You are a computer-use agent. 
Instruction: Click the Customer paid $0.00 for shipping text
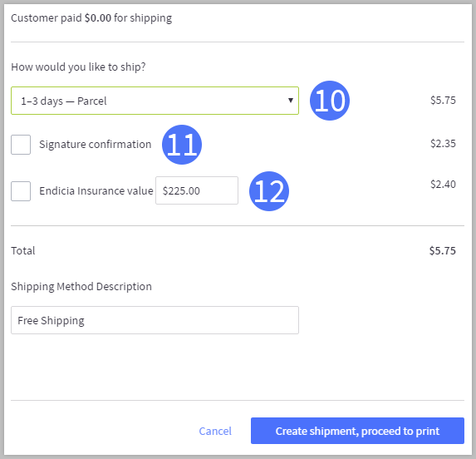(x=91, y=18)
